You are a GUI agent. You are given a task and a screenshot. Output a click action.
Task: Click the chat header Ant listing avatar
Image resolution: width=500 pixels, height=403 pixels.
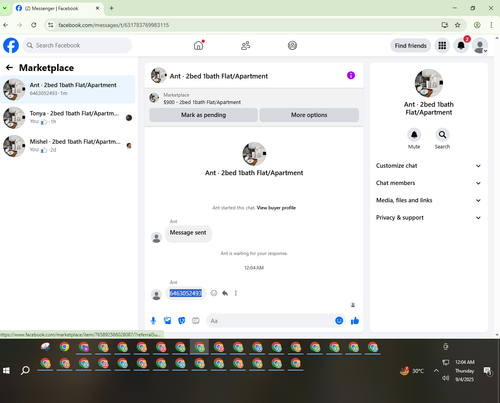(159, 76)
